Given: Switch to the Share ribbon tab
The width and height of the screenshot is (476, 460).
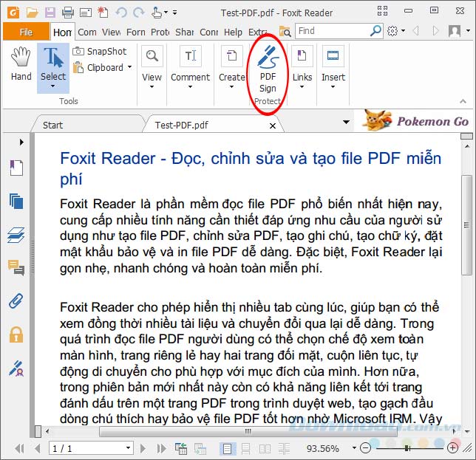Looking at the screenshot, I should [184, 32].
